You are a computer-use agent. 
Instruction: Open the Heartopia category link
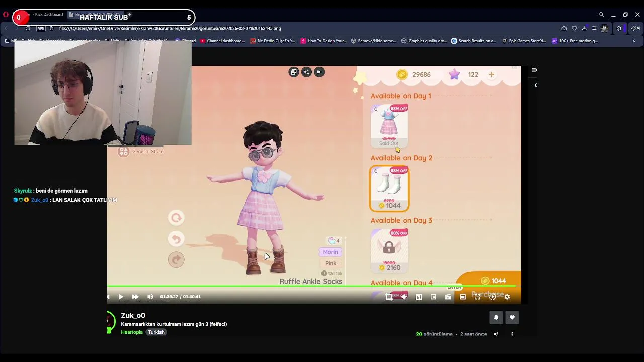pyautogui.click(x=132, y=332)
